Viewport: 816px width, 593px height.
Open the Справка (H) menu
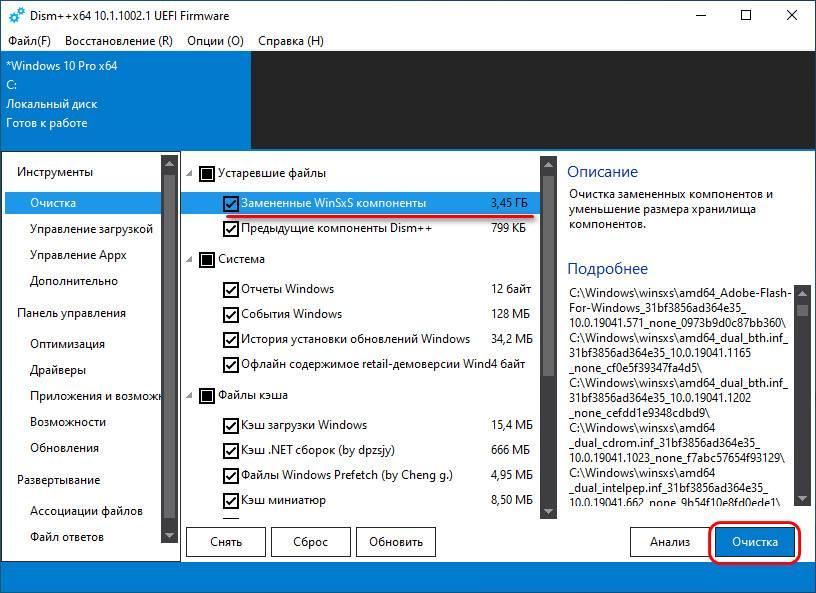(x=291, y=41)
